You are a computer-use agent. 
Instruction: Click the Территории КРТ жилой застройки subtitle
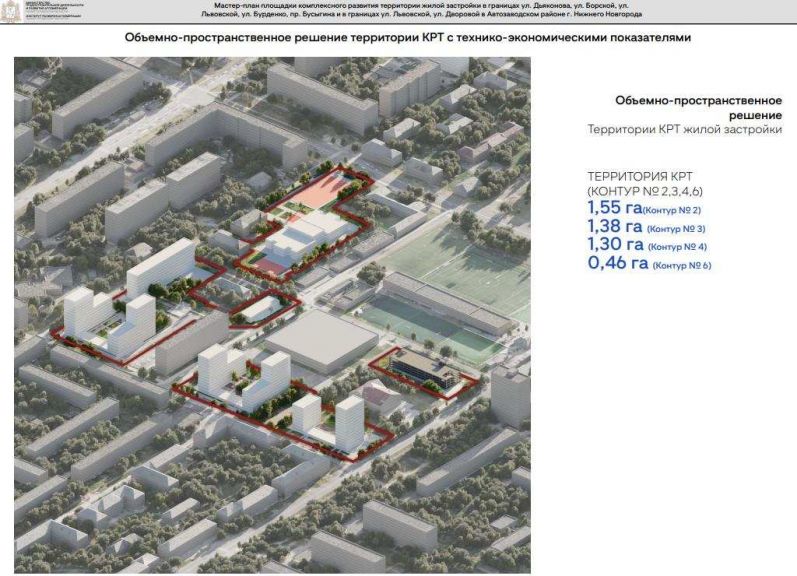coord(685,130)
